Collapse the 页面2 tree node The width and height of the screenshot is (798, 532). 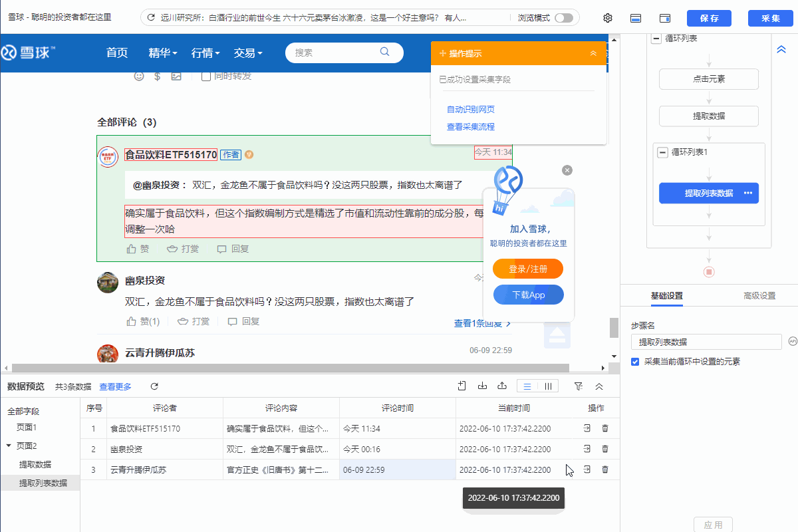9,446
